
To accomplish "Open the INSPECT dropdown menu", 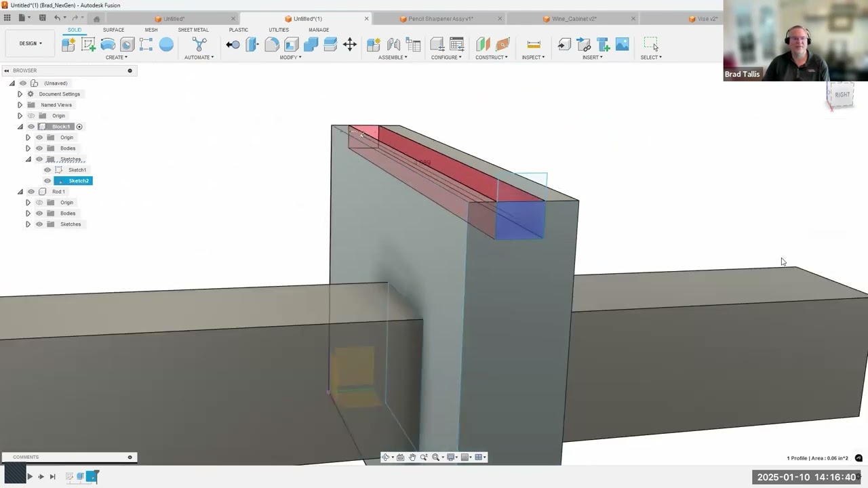I will coord(533,58).
